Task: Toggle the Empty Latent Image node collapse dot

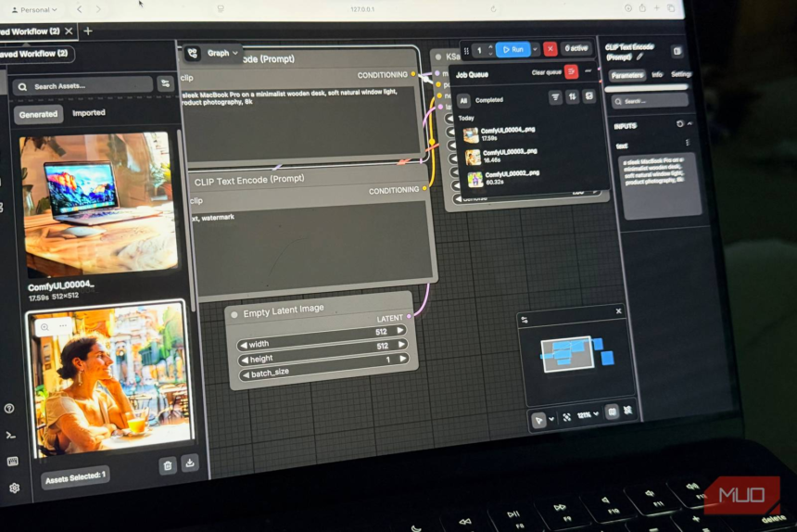Action: pos(234,314)
